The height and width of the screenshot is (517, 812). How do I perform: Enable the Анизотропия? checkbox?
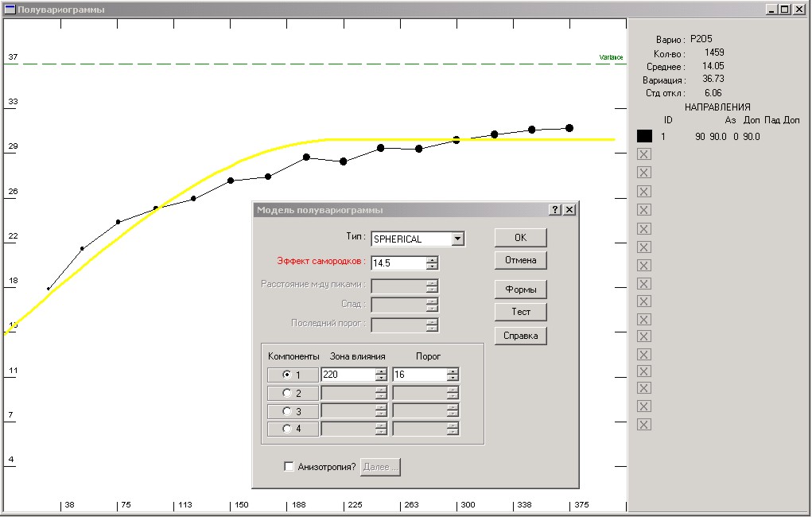pos(289,467)
